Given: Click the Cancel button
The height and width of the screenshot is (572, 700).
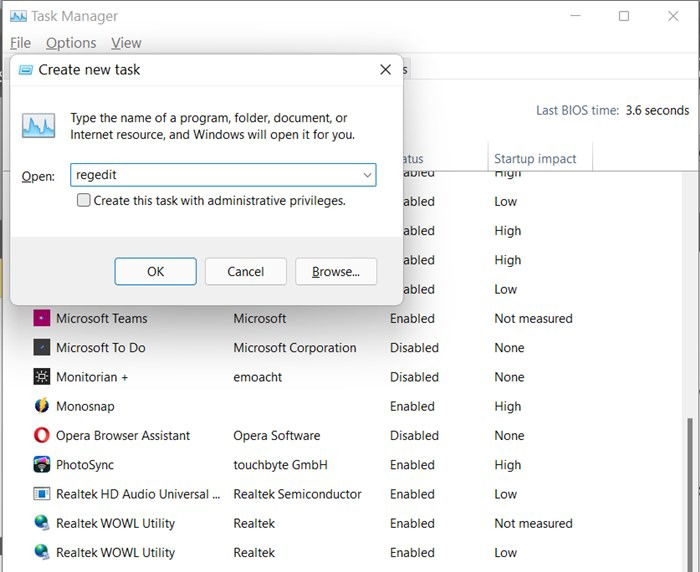Looking at the screenshot, I should pyautogui.click(x=246, y=271).
